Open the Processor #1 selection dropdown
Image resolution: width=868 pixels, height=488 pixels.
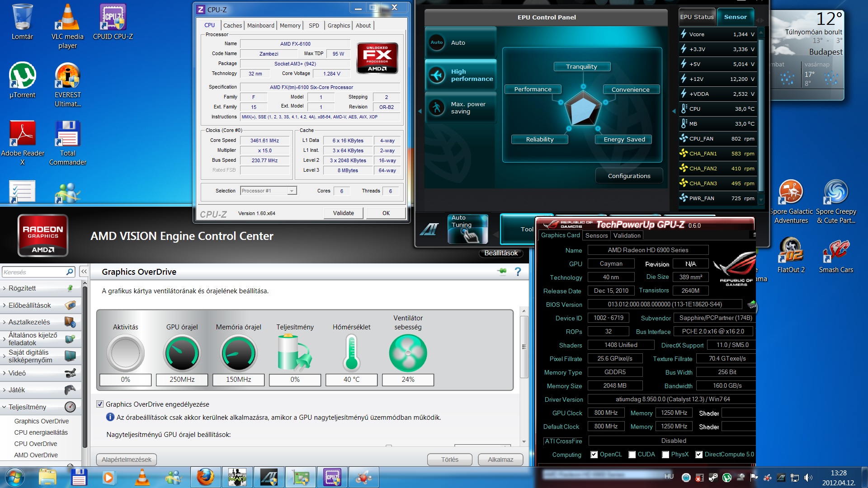268,191
